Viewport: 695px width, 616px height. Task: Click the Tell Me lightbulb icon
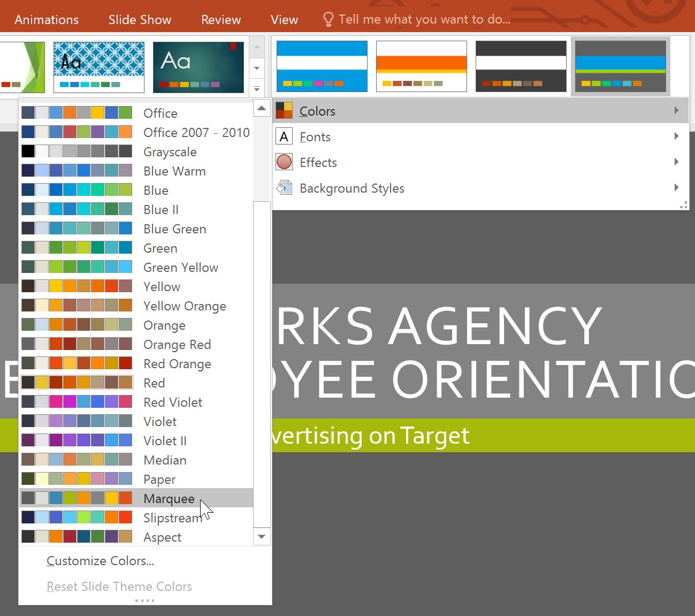tap(329, 19)
